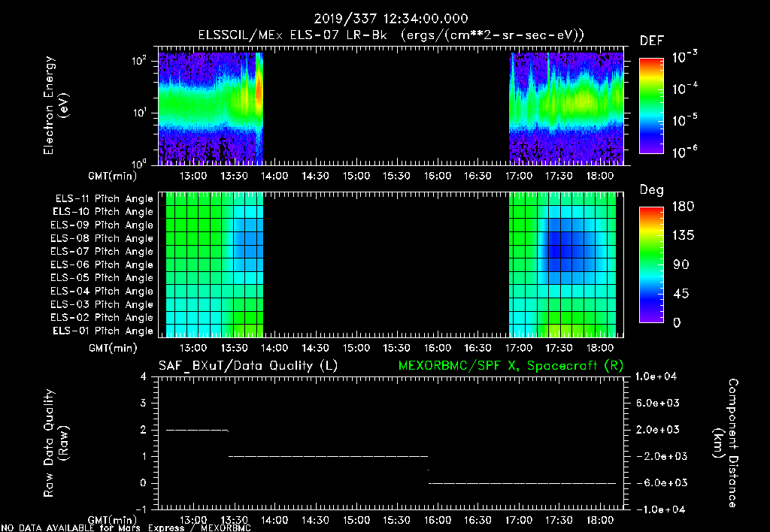Viewport: 770px width, 532px height.
Task: Click the DEF color bar legend
Action: coord(651,105)
